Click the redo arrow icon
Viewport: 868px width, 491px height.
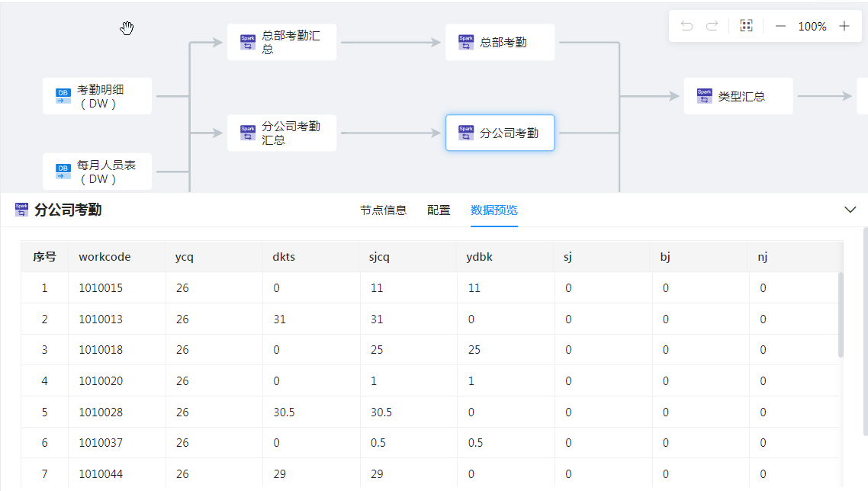tap(712, 27)
